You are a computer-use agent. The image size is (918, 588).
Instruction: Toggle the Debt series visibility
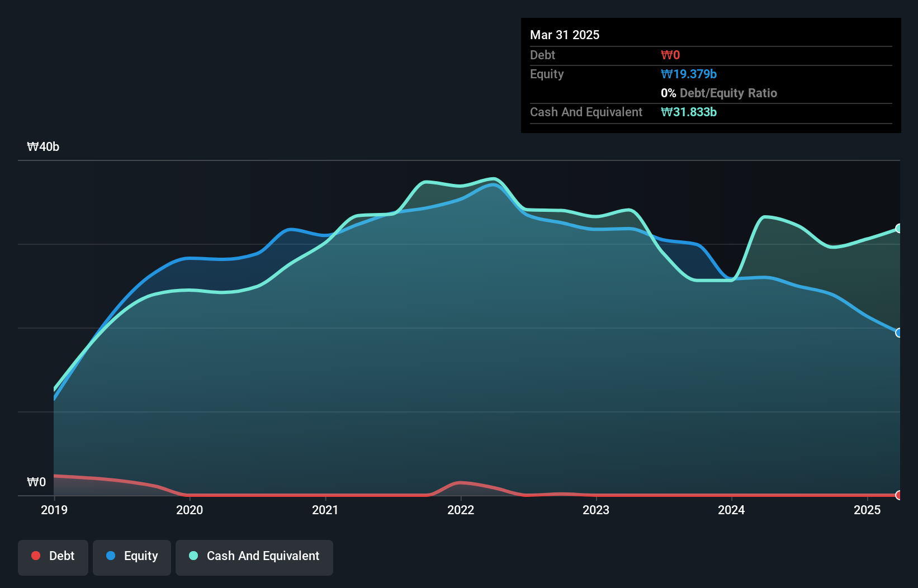click(53, 557)
